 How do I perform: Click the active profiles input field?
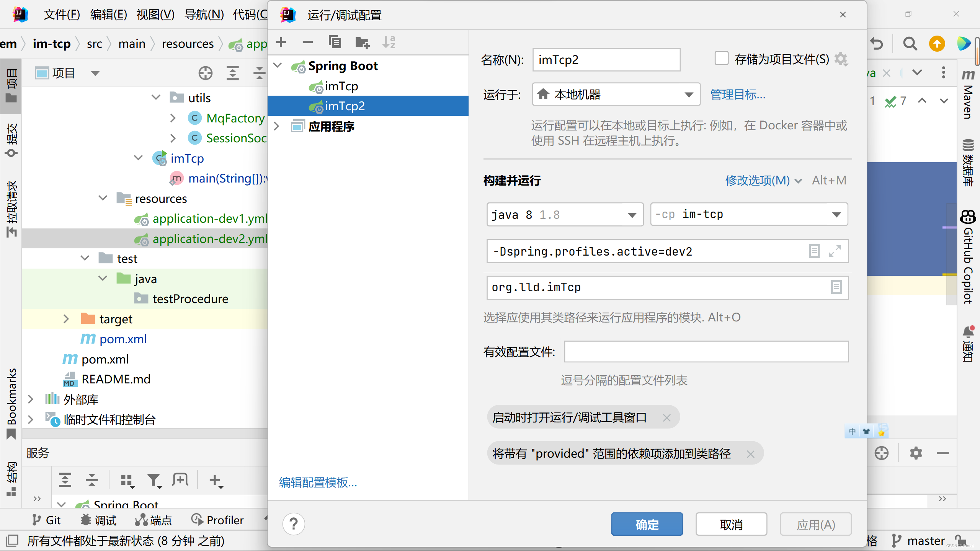[x=706, y=352]
